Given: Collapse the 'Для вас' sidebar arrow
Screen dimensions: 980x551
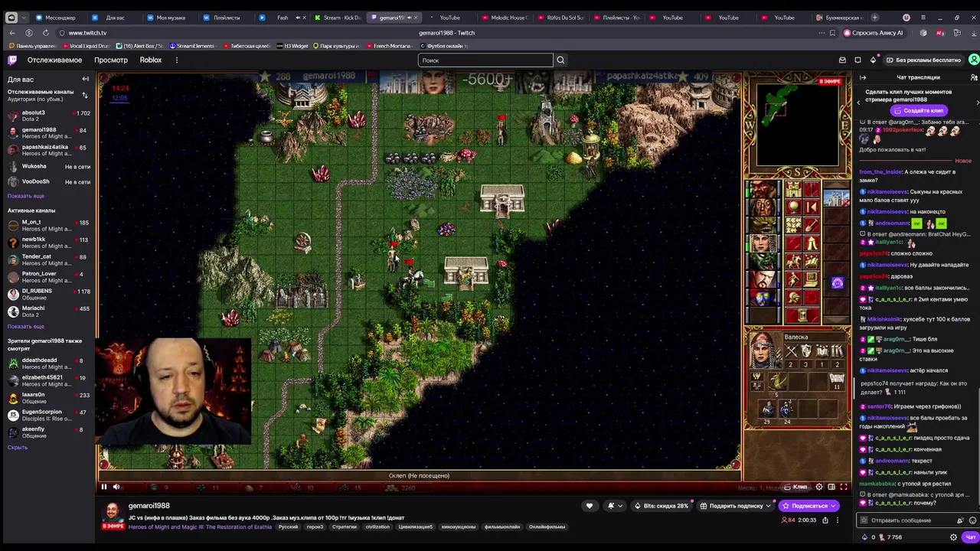Looking at the screenshot, I should 85,79.
